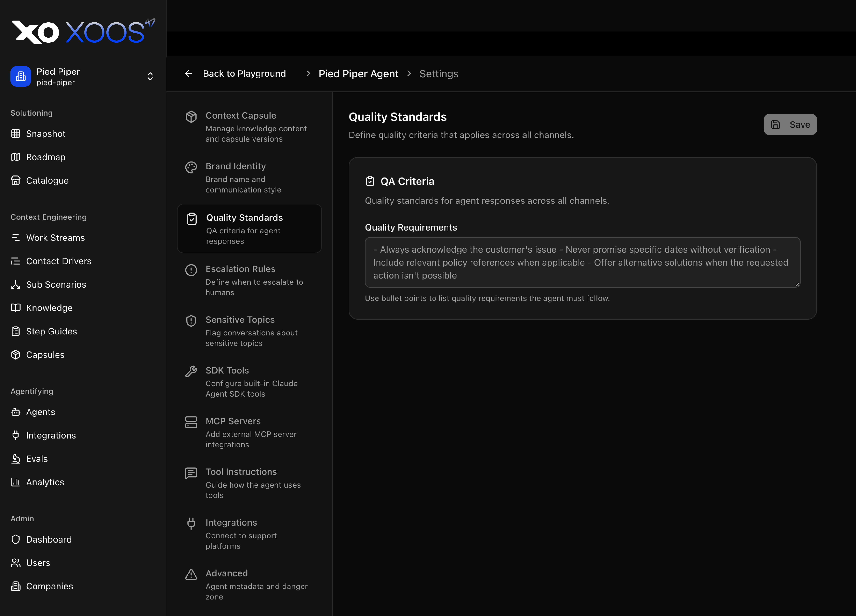Click the back arrow to Playground
856x616 pixels.
pyautogui.click(x=189, y=74)
